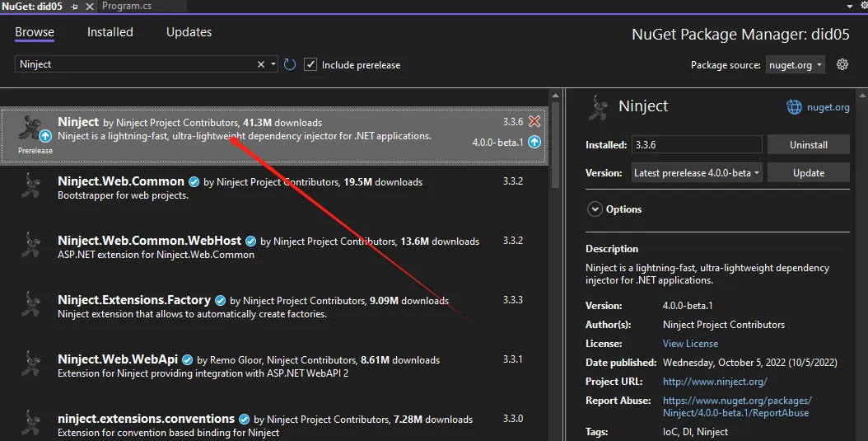Click the Ninject.Extensions.Factory package icon

point(31,304)
